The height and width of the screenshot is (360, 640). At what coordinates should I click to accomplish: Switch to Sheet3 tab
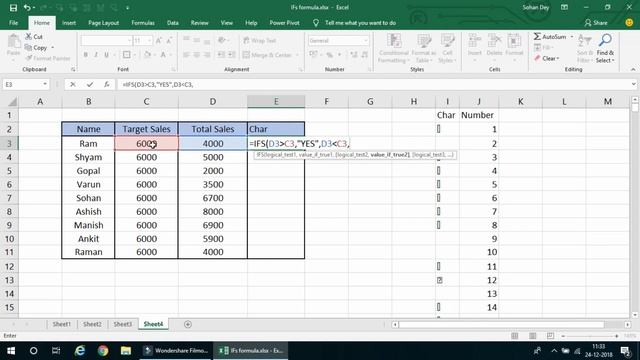[x=122, y=324]
